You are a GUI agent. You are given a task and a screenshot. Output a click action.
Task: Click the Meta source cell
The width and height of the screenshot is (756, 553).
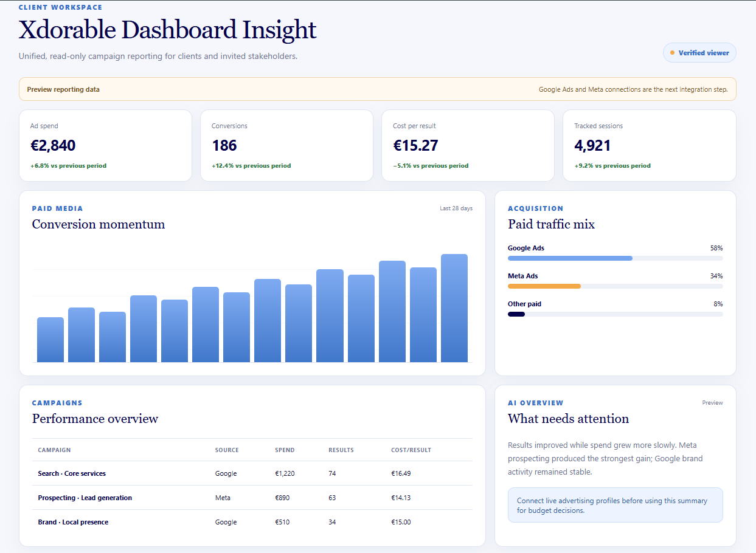coord(223,498)
